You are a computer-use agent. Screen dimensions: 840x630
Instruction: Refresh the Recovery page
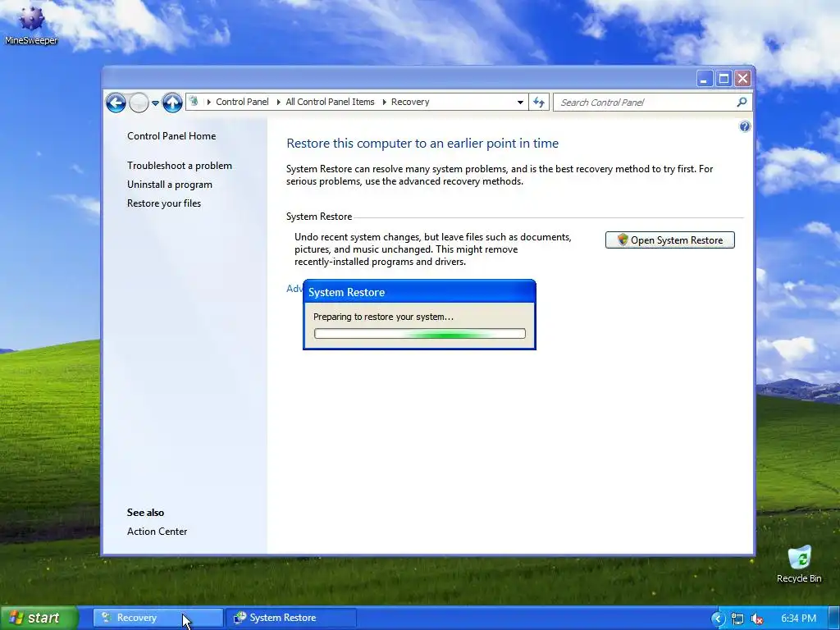point(539,102)
